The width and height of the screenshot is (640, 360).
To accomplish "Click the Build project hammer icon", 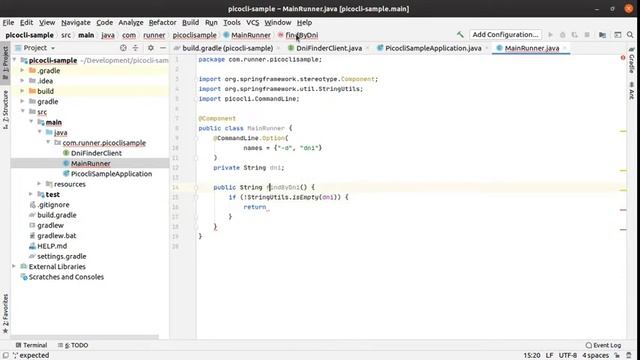I will point(460,35).
